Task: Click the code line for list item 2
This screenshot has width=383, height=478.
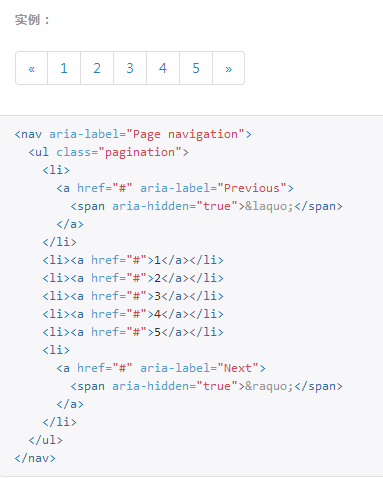Action: [133, 278]
